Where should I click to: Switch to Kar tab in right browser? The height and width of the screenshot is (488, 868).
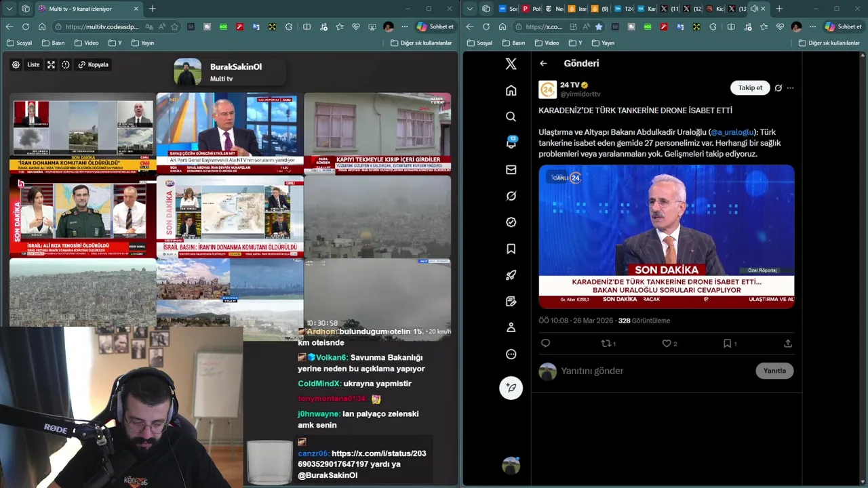[646, 9]
